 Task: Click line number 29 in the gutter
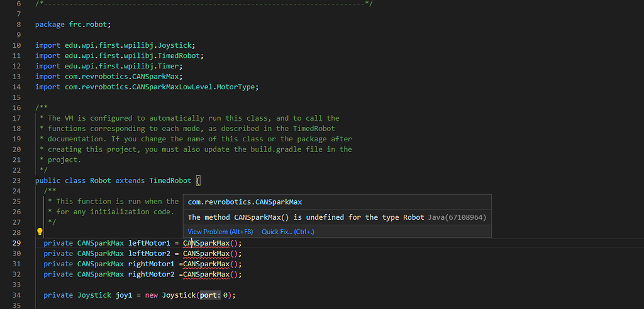pyautogui.click(x=17, y=243)
